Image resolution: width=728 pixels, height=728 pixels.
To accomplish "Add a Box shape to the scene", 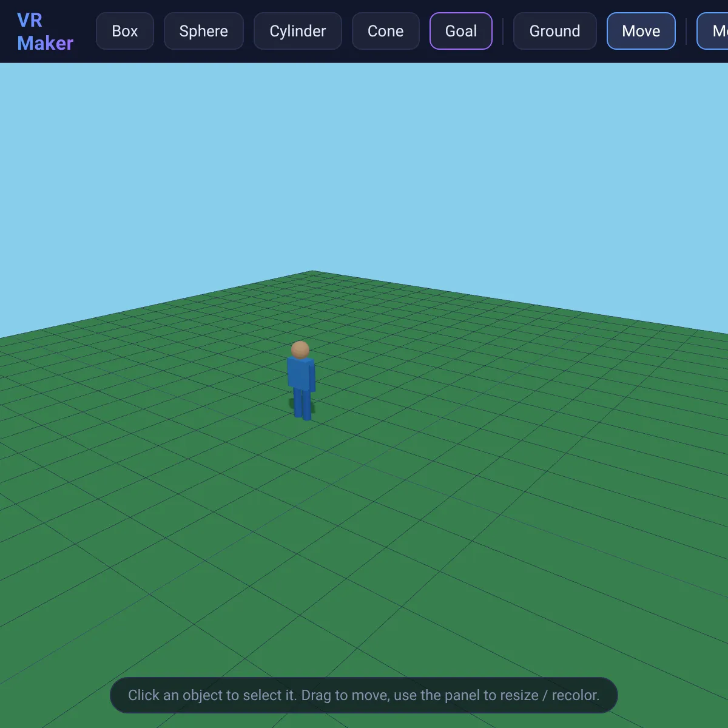I will [x=124, y=31].
